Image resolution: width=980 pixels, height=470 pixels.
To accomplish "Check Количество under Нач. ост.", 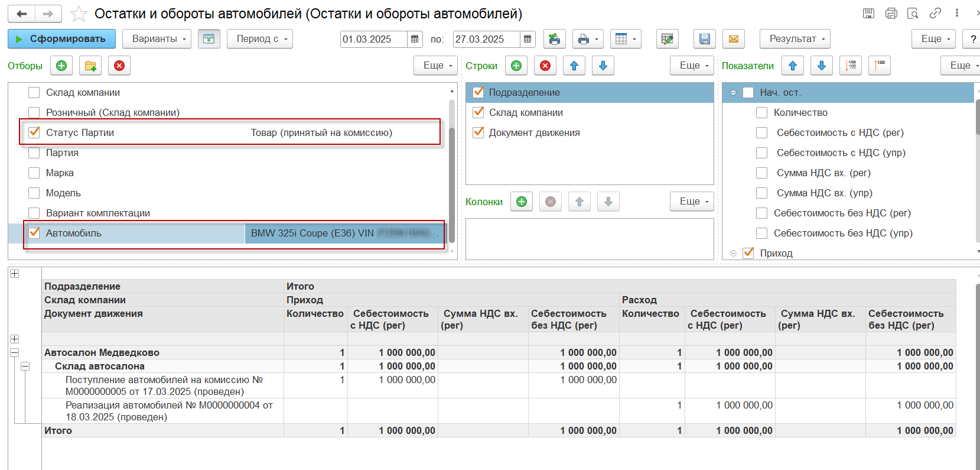I will [762, 112].
